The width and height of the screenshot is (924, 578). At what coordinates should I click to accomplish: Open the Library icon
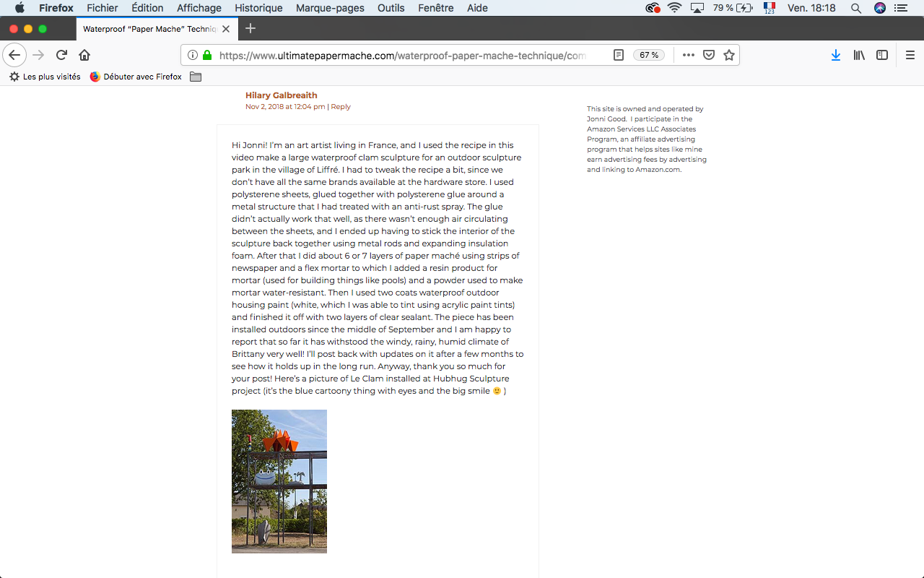point(859,55)
